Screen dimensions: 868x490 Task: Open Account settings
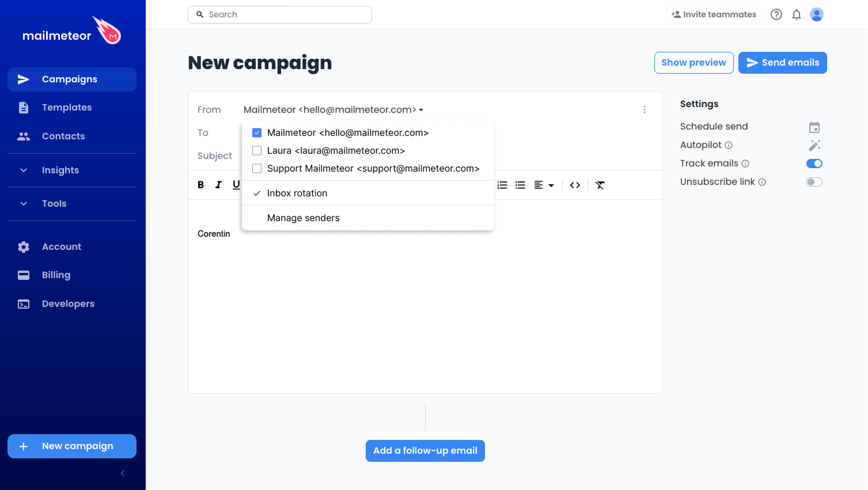click(x=72, y=247)
